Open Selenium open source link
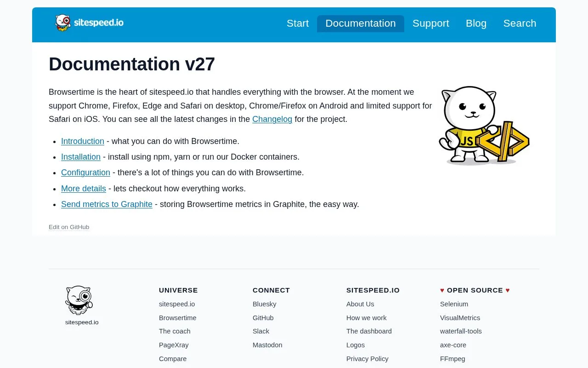Screen dimensions: 588x368 click(454, 304)
